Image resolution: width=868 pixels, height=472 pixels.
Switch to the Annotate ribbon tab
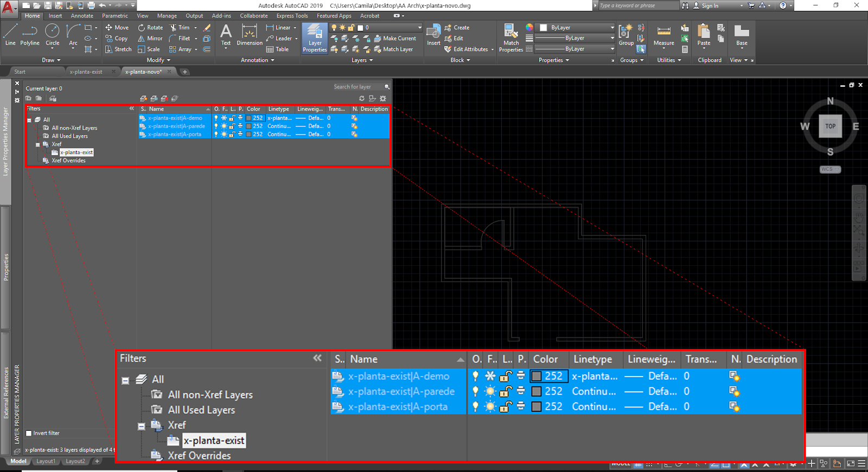pos(82,16)
